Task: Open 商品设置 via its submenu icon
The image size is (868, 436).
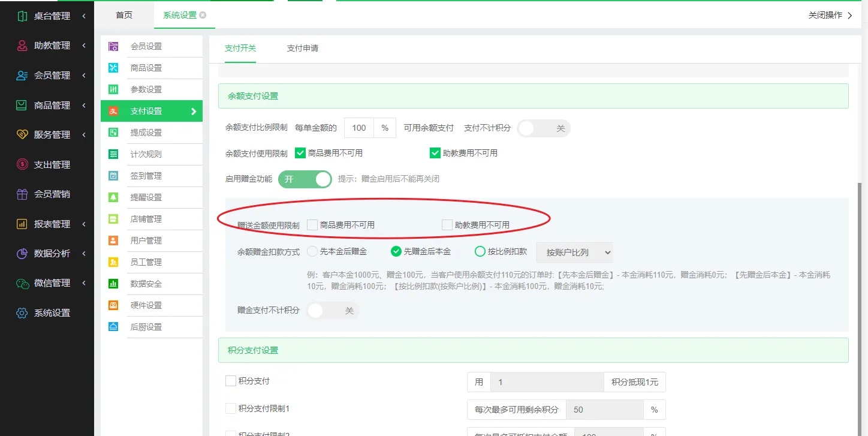Action: (x=113, y=68)
